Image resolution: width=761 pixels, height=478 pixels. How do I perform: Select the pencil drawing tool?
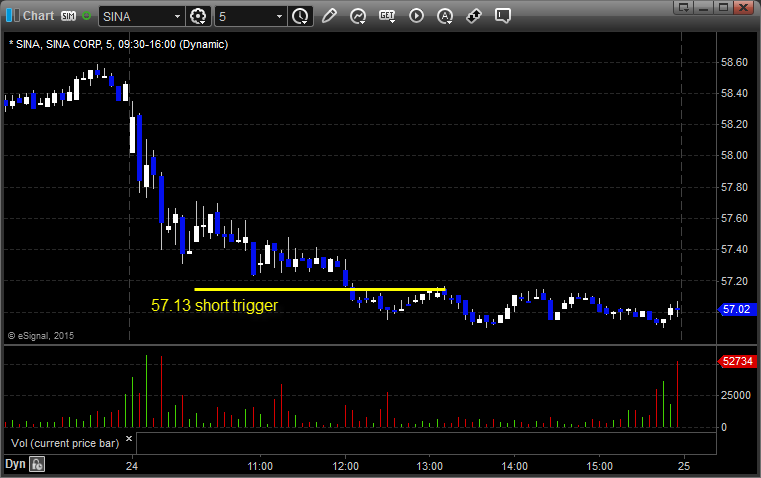coord(329,16)
